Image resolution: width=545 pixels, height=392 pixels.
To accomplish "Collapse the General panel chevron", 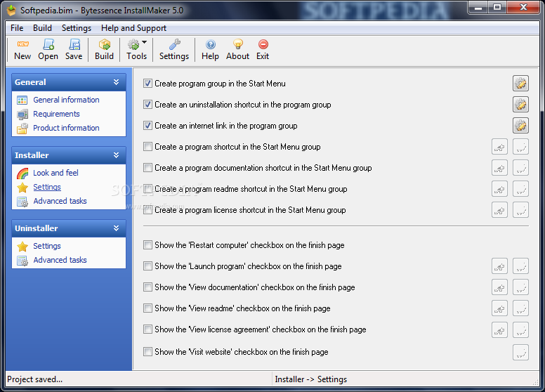I will point(116,82).
